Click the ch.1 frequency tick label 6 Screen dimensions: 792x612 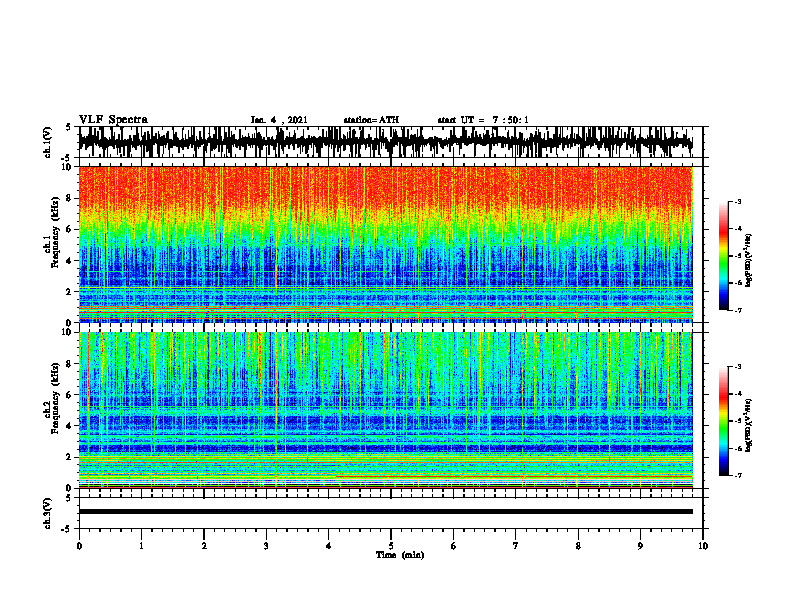tap(69, 229)
